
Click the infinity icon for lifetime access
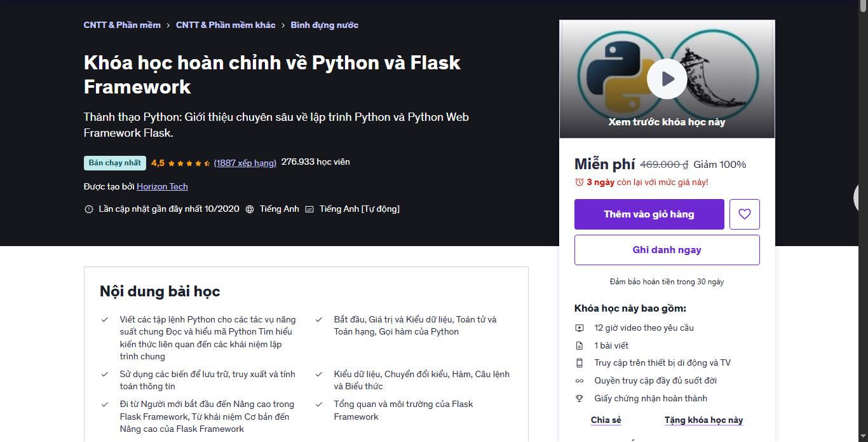point(580,381)
